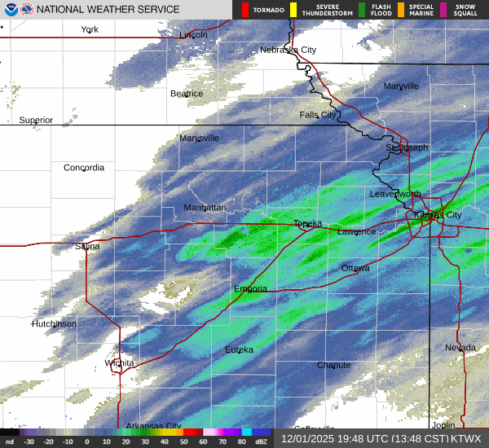Image resolution: width=489 pixels, height=448 pixels.
Task: Click the St. Joseph city label
Action: pyautogui.click(x=407, y=148)
